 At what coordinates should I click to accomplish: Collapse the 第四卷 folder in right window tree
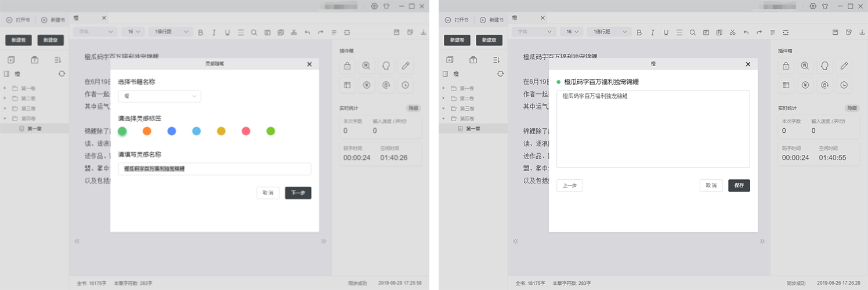click(x=444, y=118)
